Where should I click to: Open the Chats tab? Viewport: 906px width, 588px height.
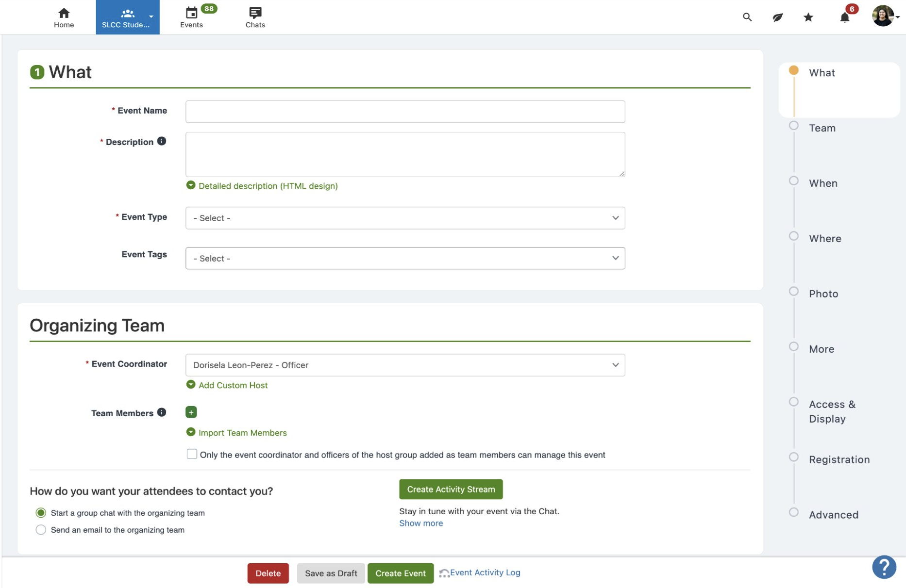click(x=255, y=17)
